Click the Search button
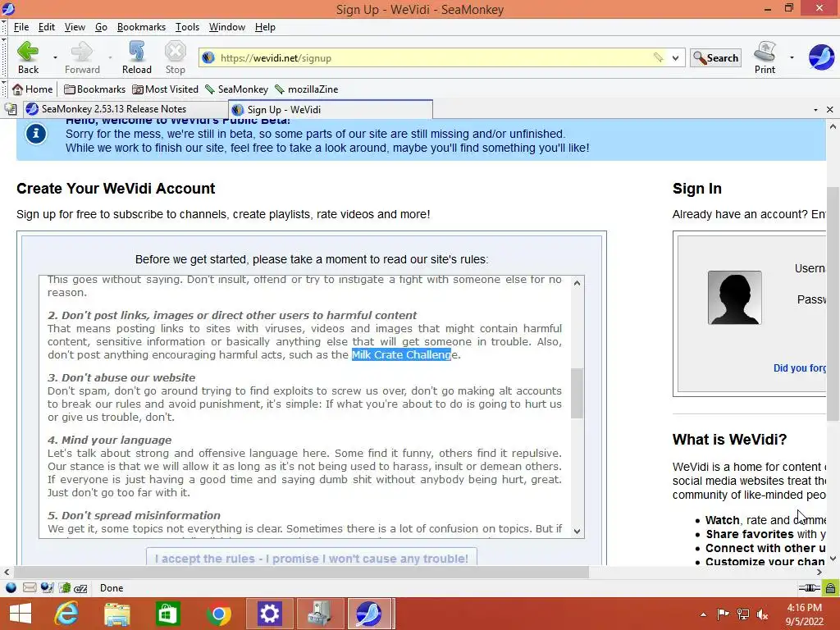 715,58
